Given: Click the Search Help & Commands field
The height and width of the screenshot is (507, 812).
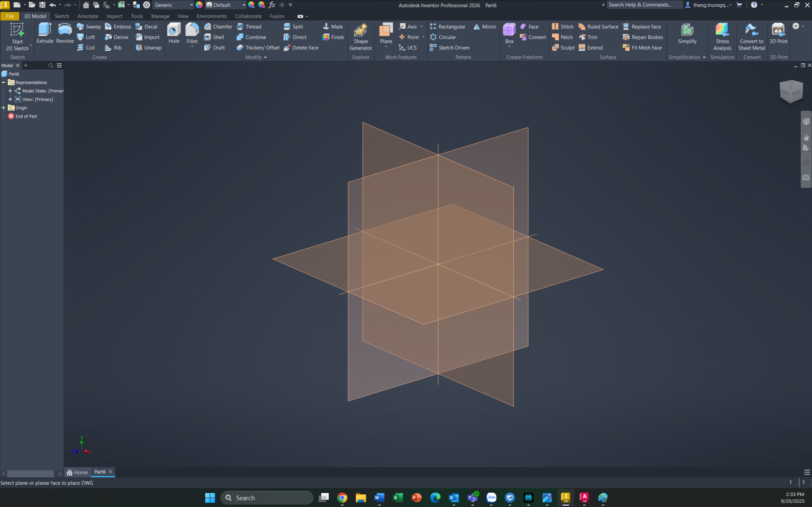Looking at the screenshot, I should 644,5.
